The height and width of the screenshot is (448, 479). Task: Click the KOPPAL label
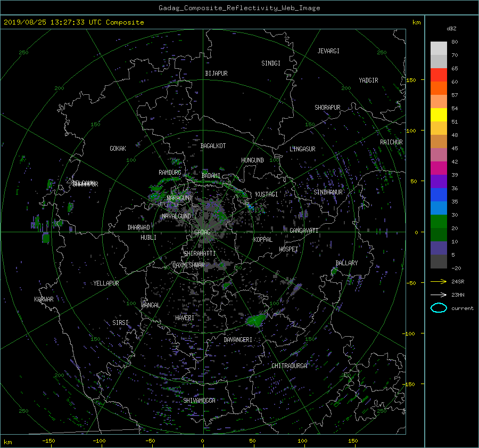coord(263,240)
